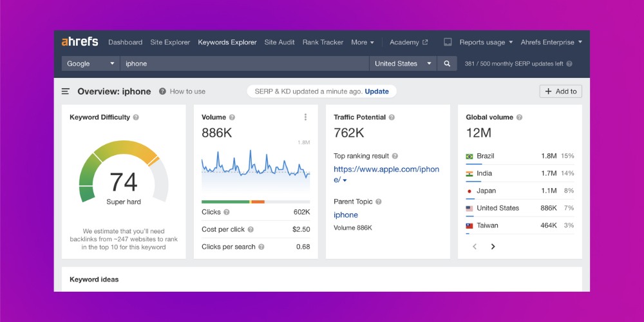Viewport: 644px width, 322px height.
Task: Click the Update link
Action: coord(377,91)
